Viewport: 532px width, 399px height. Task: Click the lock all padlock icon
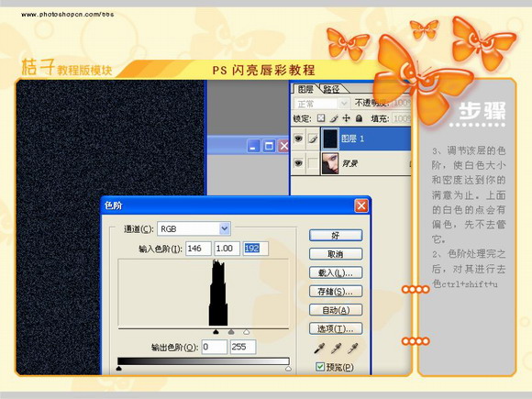(359, 118)
